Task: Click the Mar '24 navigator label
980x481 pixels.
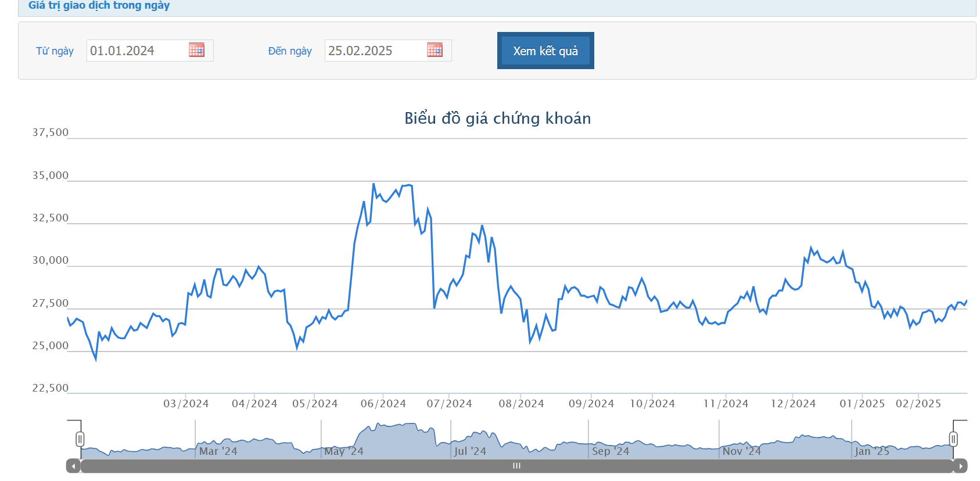Action: 218,451
